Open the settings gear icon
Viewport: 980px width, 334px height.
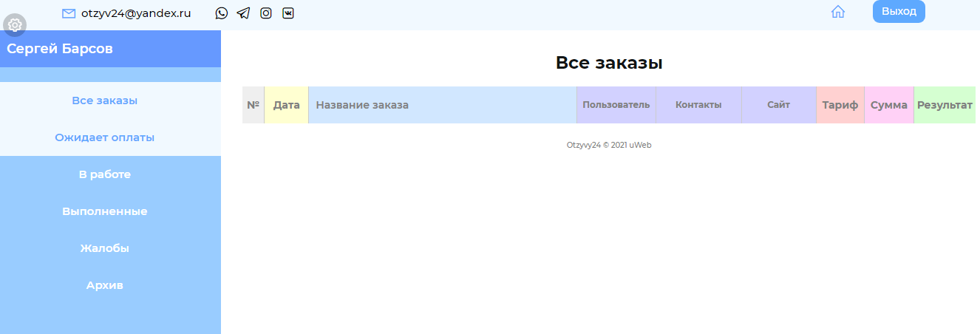pos(15,25)
